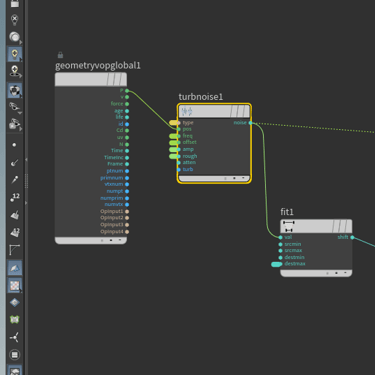Click the freq input port on turbnoise1
Screen dimensions: 375x375
tap(179, 136)
